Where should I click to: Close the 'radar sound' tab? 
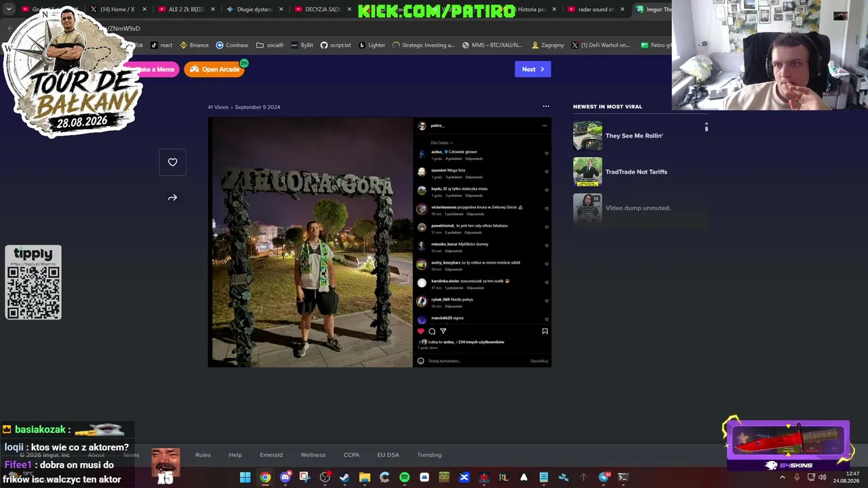623,9
